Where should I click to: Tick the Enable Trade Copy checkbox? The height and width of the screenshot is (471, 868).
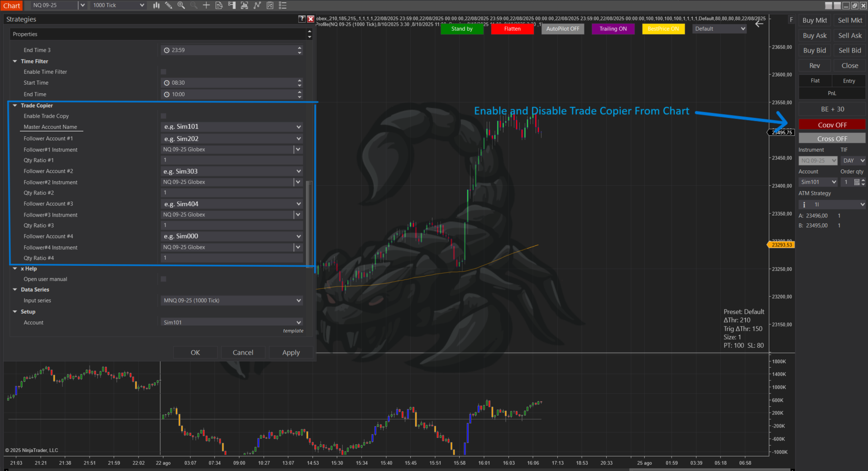(163, 116)
